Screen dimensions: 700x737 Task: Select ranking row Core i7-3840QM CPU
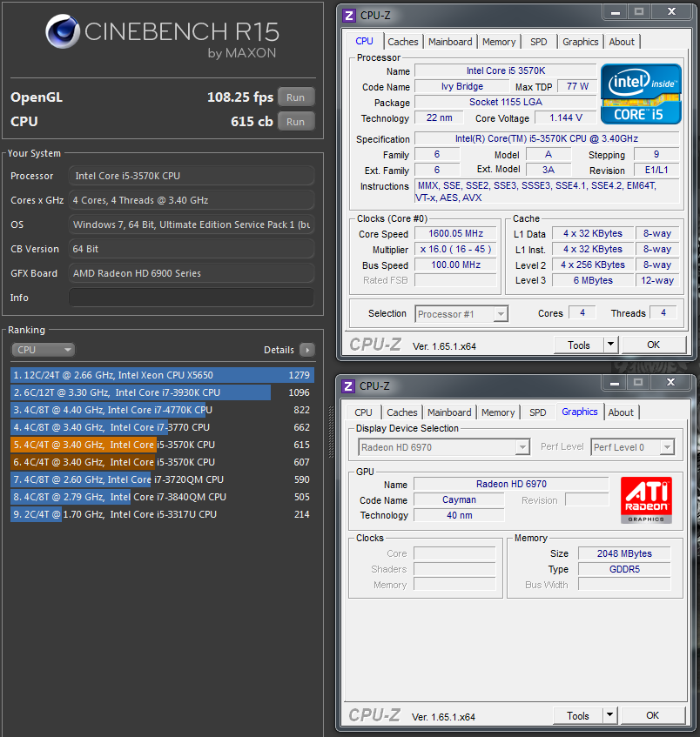point(162,497)
